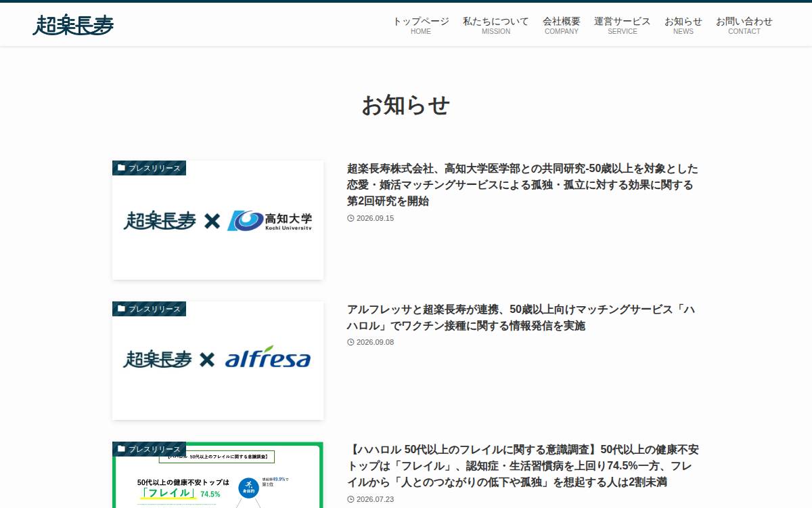Open the 会社概要 COMPANY menu item
Viewport: 812px width, 508px height.
point(562,26)
